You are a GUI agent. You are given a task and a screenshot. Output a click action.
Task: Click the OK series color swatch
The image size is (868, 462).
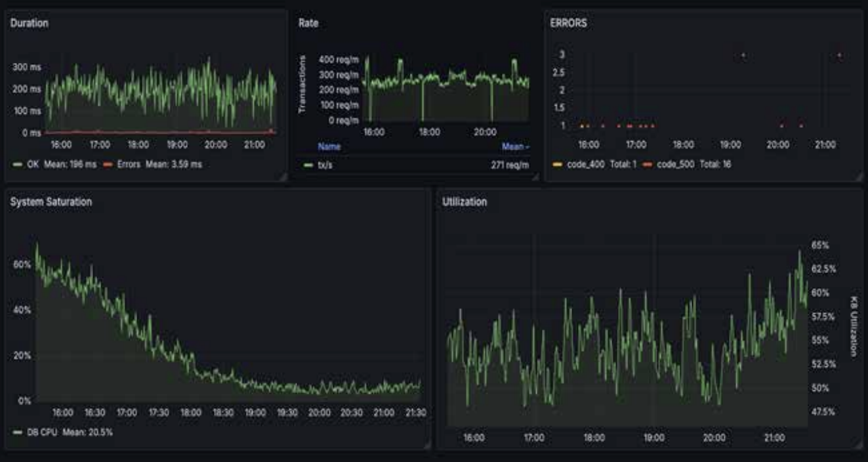pos(18,163)
